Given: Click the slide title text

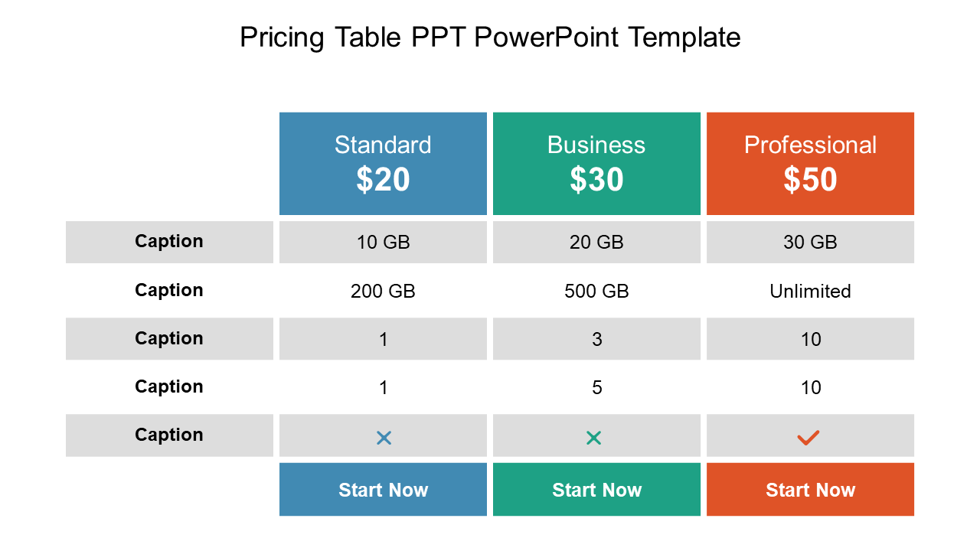Looking at the screenshot, I should click(490, 37).
